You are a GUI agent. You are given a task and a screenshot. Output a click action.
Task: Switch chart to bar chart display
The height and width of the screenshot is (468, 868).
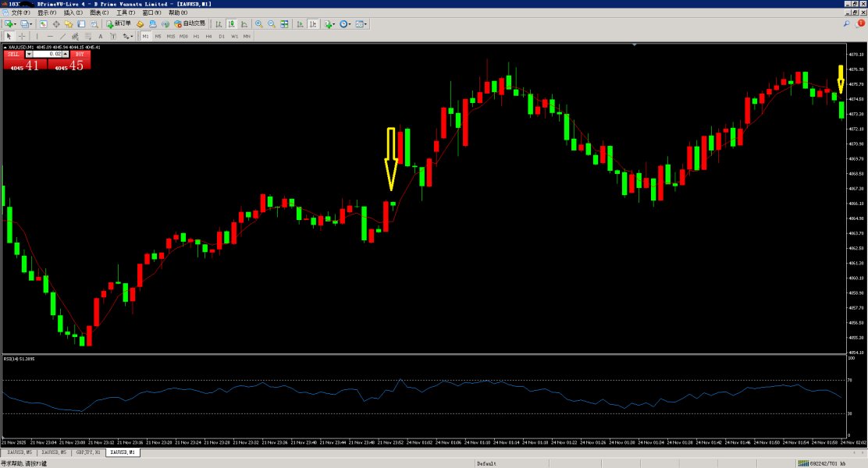pos(219,24)
